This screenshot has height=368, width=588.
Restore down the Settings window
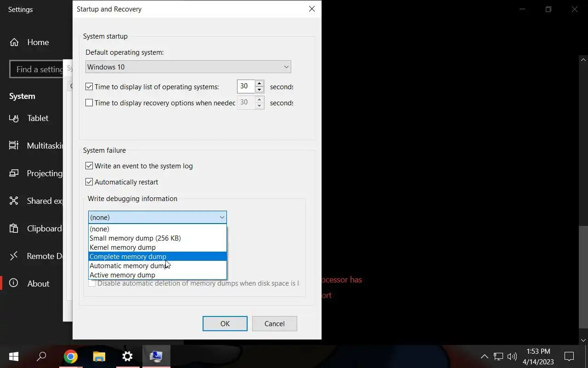click(x=548, y=9)
